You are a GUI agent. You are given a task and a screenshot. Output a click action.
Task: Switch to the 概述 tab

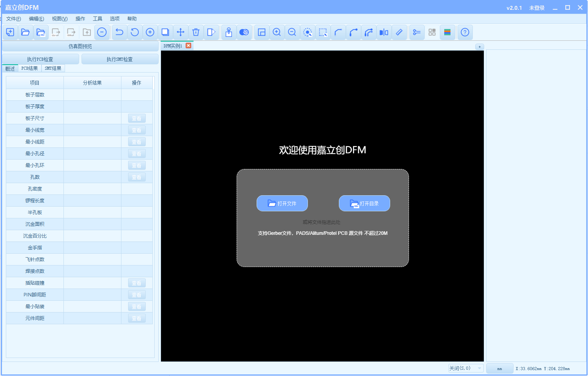coord(10,69)
